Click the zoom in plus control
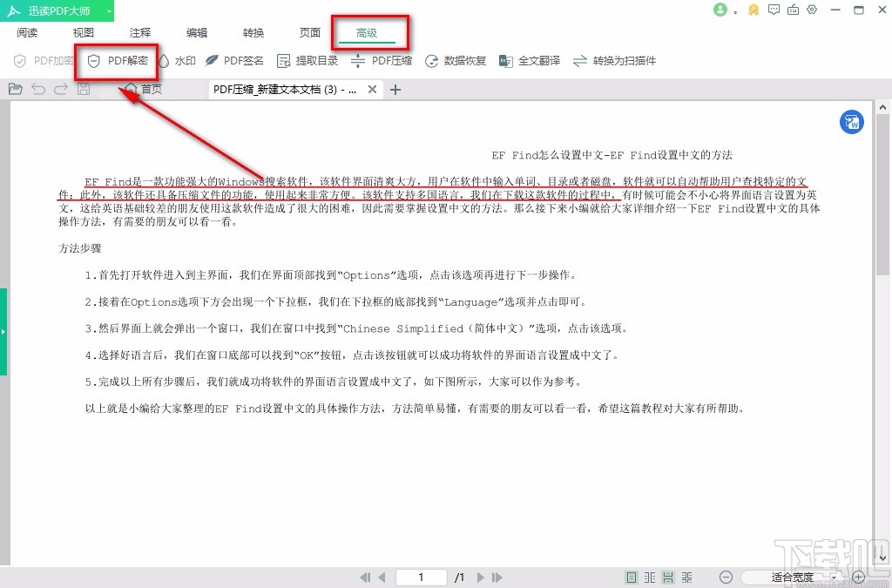 pos(857,577)
